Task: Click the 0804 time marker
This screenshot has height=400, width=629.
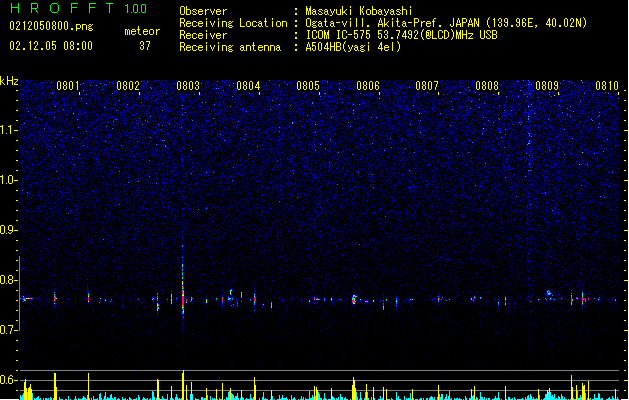Action: (x=248, y=86)
